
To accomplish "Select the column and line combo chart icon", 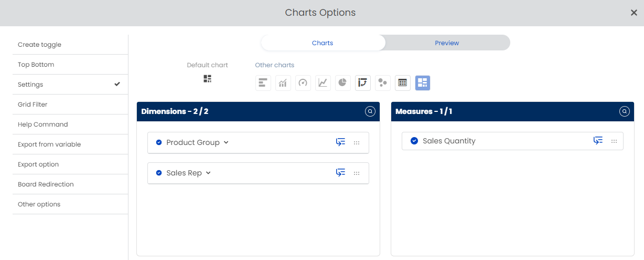I will point(283,83).
